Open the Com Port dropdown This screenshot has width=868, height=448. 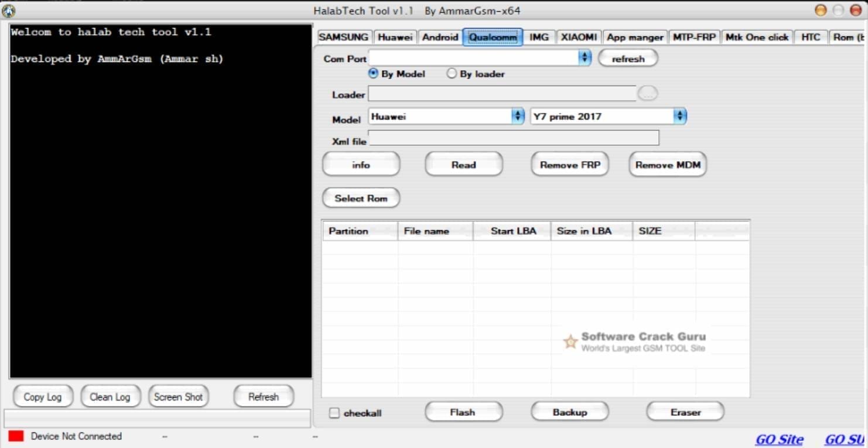pyautogui.click(x=585, y=57)
